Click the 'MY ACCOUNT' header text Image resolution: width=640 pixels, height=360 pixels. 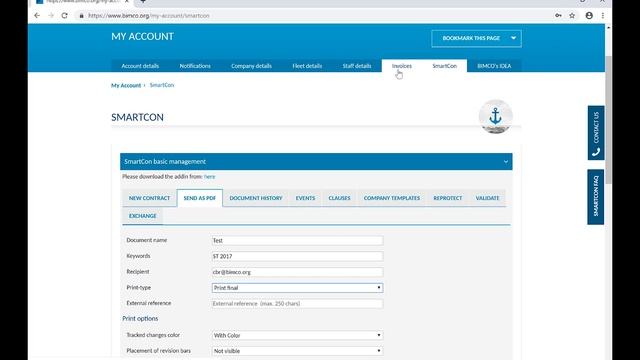point(142,36)
